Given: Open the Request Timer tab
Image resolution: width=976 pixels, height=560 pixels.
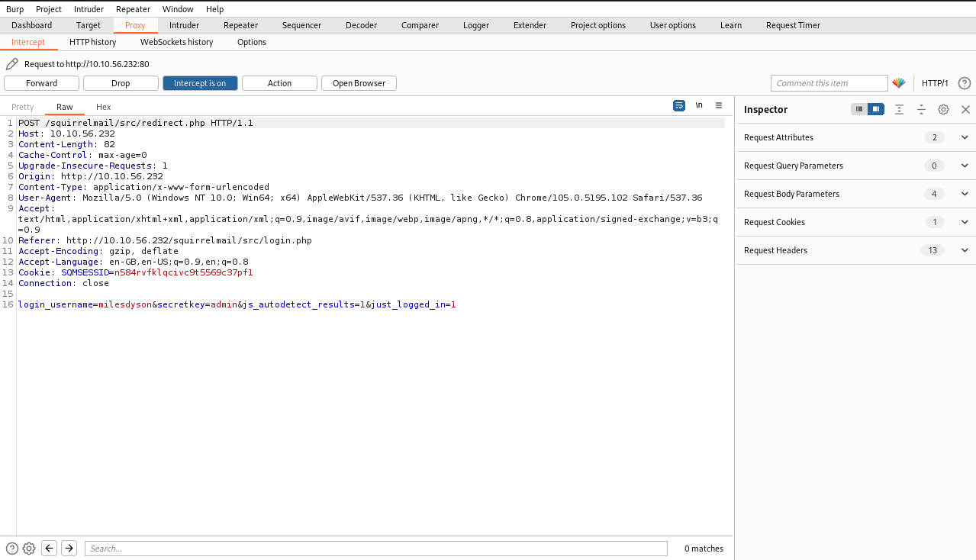Looking at the screenshot, I should pos(793,25).
